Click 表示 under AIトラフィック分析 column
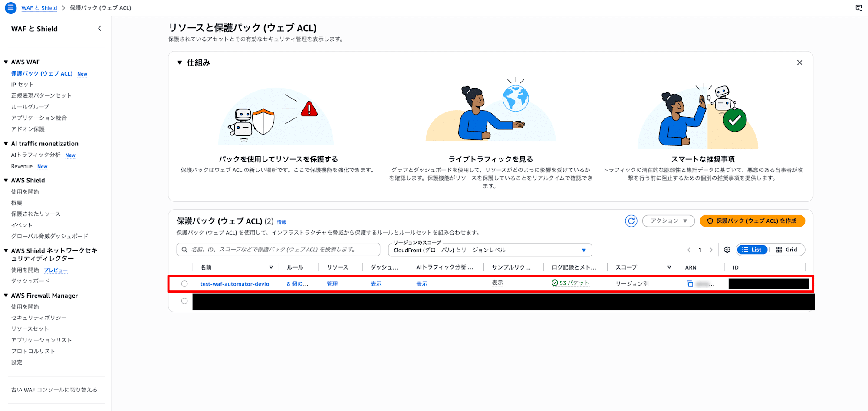 point(422,284)
